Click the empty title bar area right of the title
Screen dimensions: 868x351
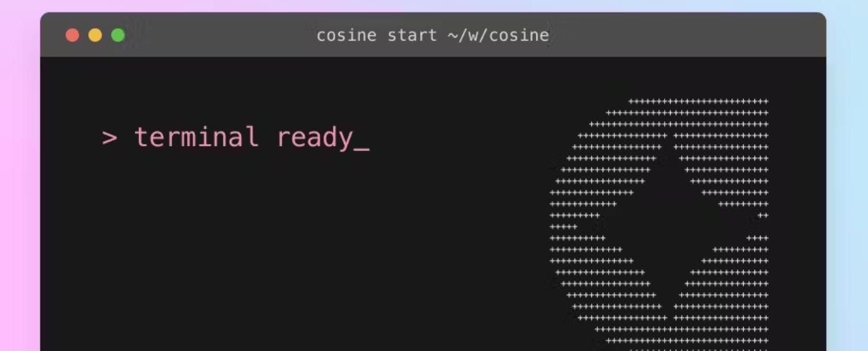687,35
